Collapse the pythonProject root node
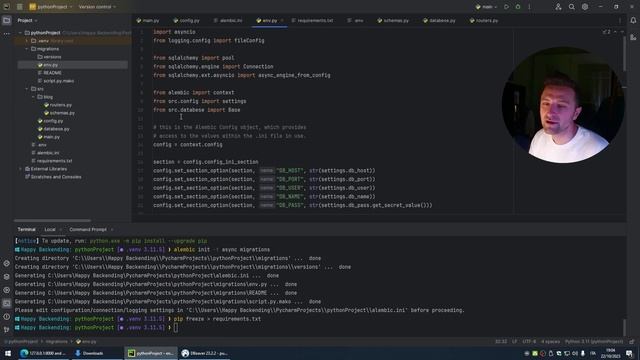Screen dimensions: 640x360 [20, 33]
